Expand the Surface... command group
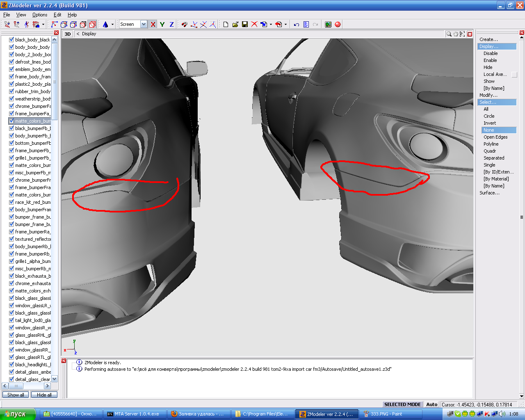 pos(489,193)
